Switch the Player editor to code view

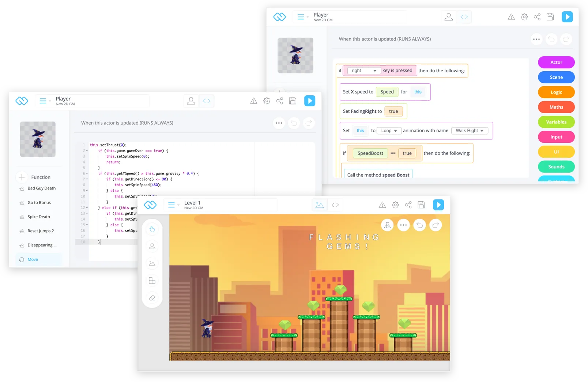point(464,16)
